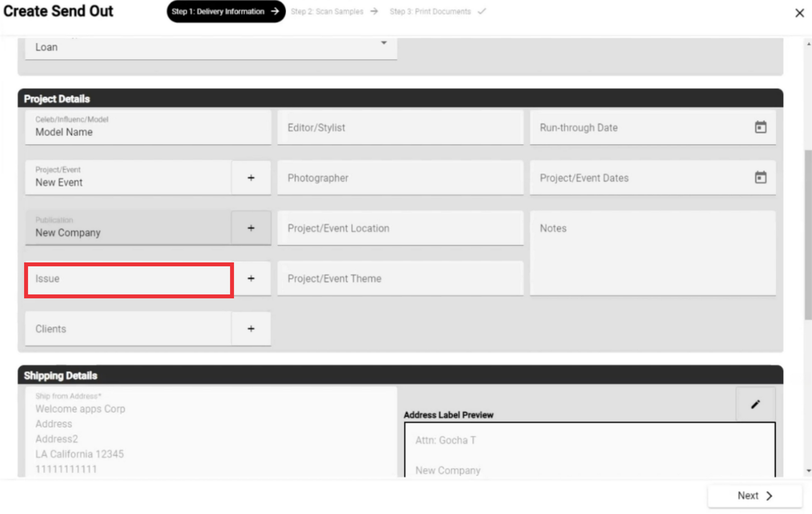Viewport: 812px width, 514px height.
Task: Focus the Project/Event Location field
Action: [x=400, y=228]
